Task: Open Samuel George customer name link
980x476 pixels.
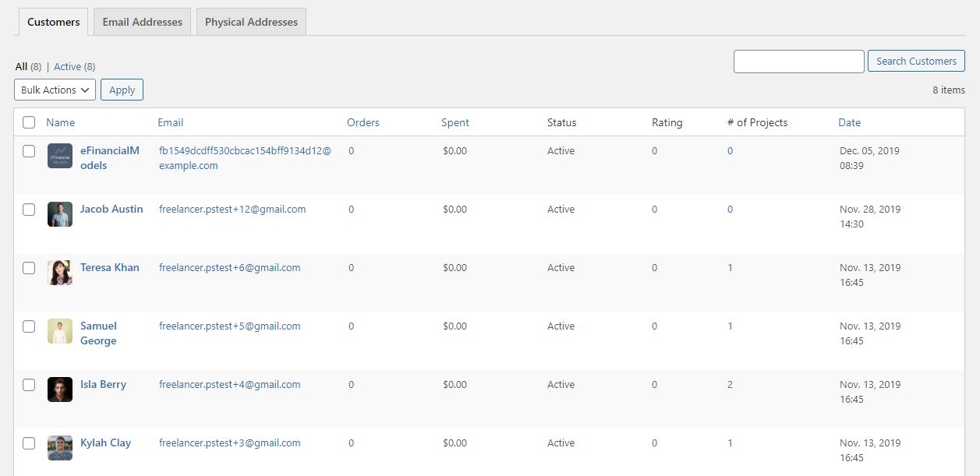Action: [x=98, y=333]
